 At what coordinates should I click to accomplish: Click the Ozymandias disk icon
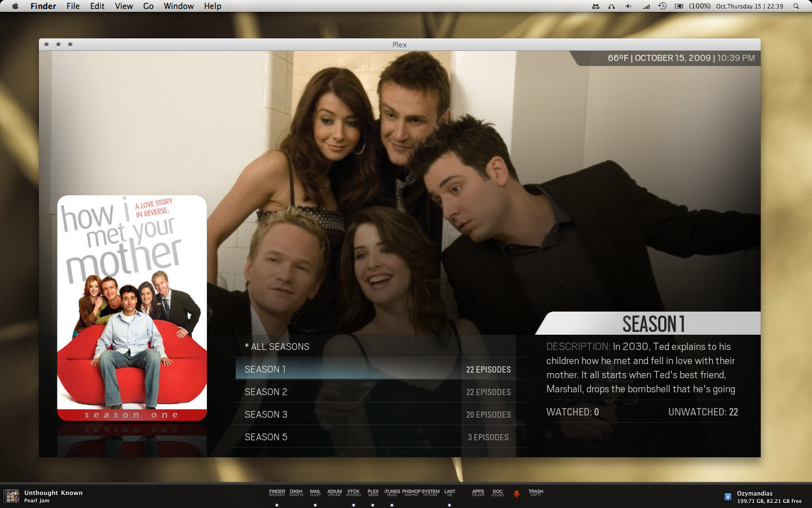pyautogui.click(x=728, y=497)
